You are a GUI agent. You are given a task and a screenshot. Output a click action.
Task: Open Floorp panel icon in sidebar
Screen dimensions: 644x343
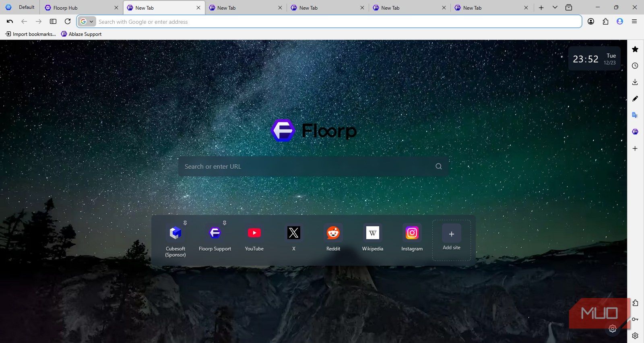click(x=635, y=132)
